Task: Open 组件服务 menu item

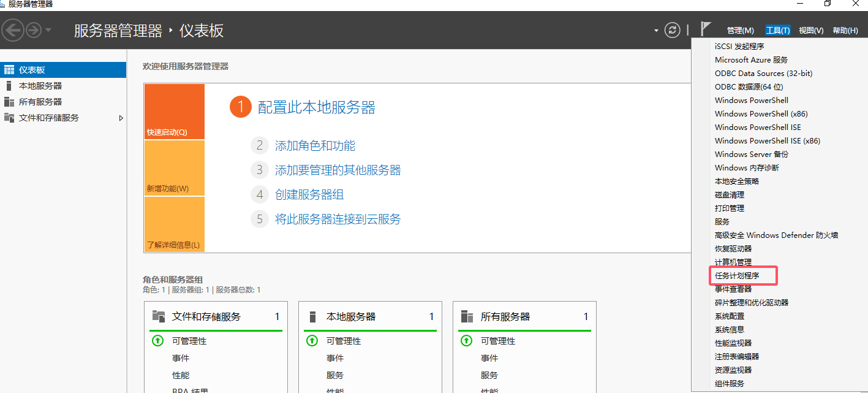Action: (730, 383)
